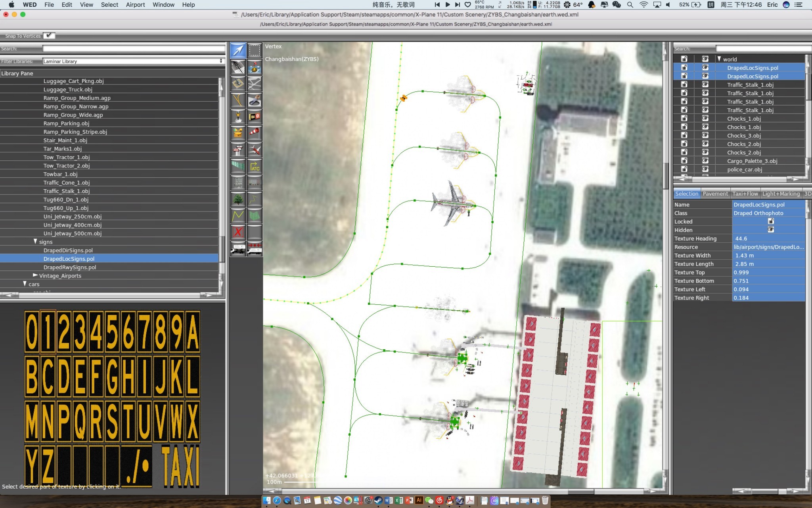The width and height of the screenshot is (812, 508).
Task: Choose the dotted String tool
Action: 255,199
